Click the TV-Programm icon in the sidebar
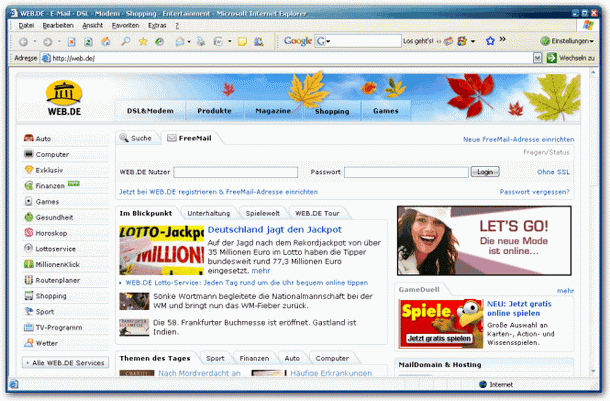The height and width of the screenshot is (401, 610). tap(29, 327)
